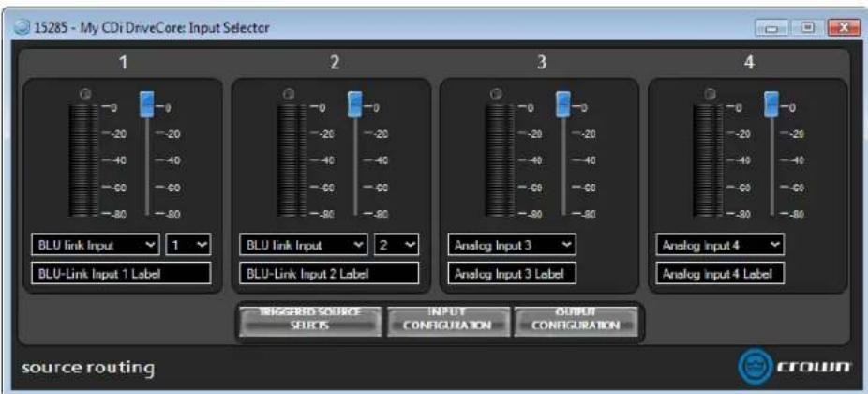The width and height of the screenshot is (868, 394).
Task: Open Triggered Source Selects
Action: pyautogui.click(x=310, y=320)
